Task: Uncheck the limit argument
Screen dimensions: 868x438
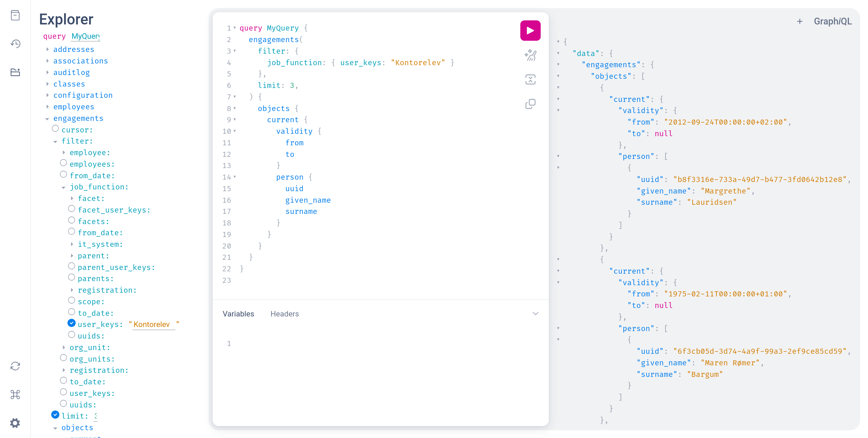Action: [x=55, y=415]
